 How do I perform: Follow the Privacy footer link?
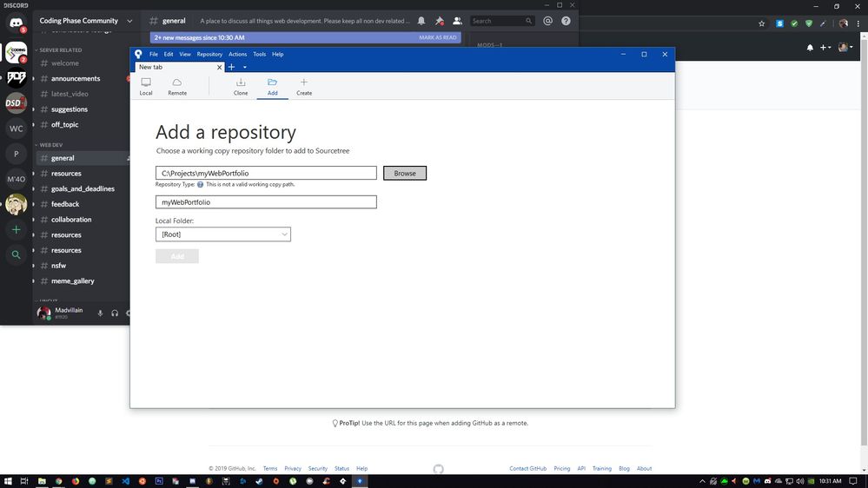click(x=293, y=469)
